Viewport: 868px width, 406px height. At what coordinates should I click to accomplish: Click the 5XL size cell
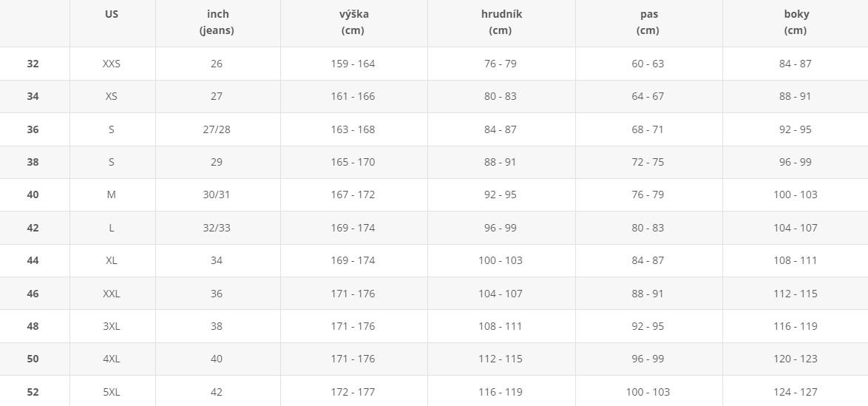[111, 392]
